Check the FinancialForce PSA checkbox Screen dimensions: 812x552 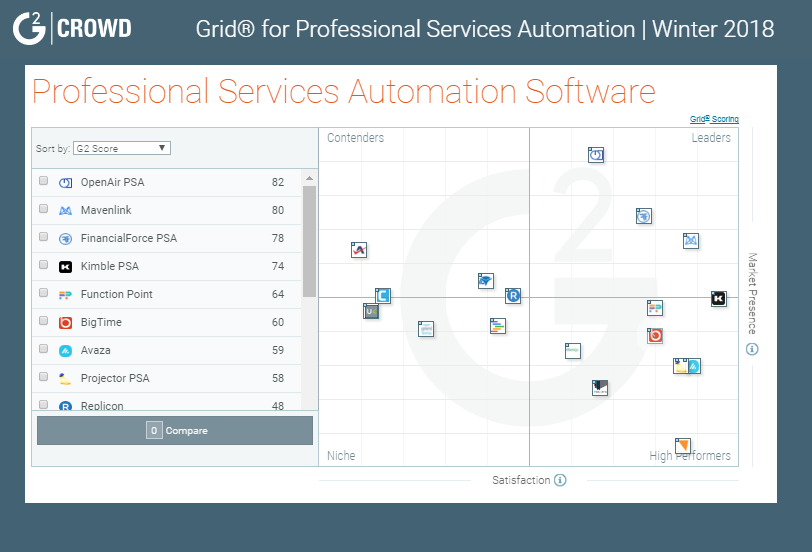[x=44, y=237]
